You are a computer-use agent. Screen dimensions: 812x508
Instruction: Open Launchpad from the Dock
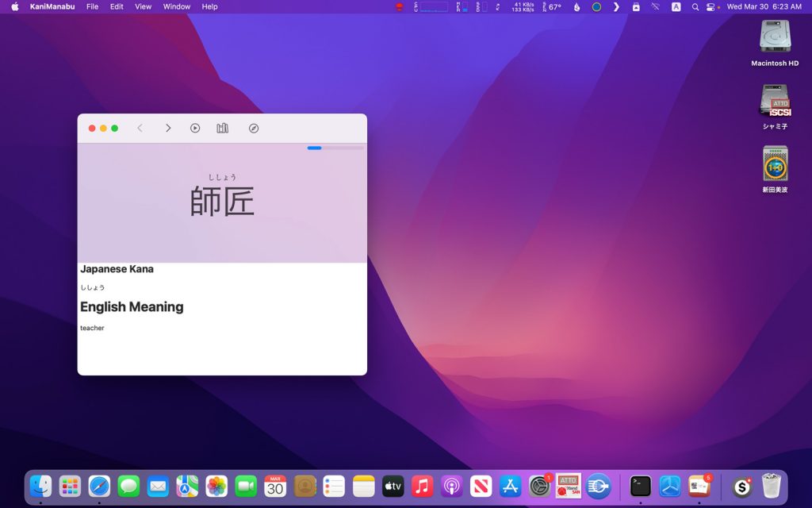pos(70,487)
